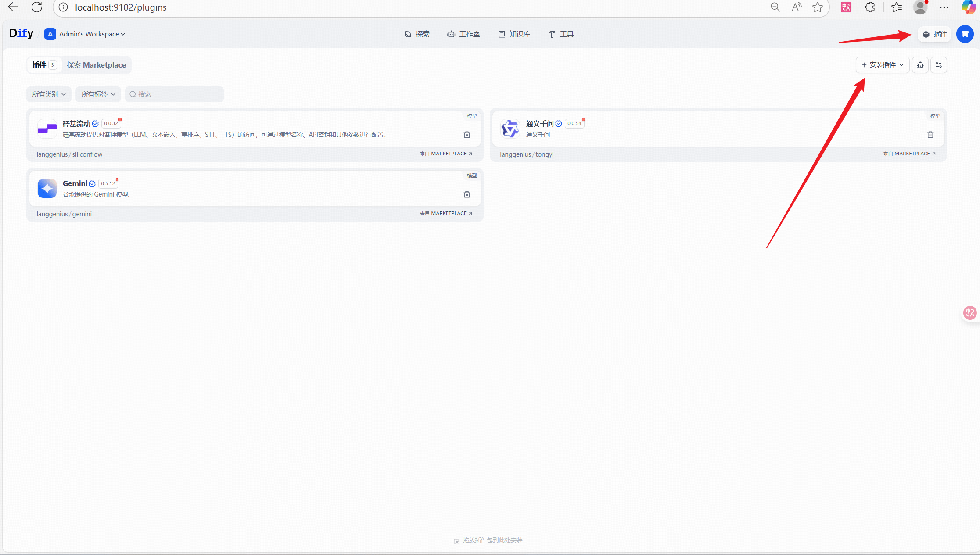Viewport: 980px width, 555px height.
Task: Open the 黄 user avatar menu
Action: click(965, 34)
